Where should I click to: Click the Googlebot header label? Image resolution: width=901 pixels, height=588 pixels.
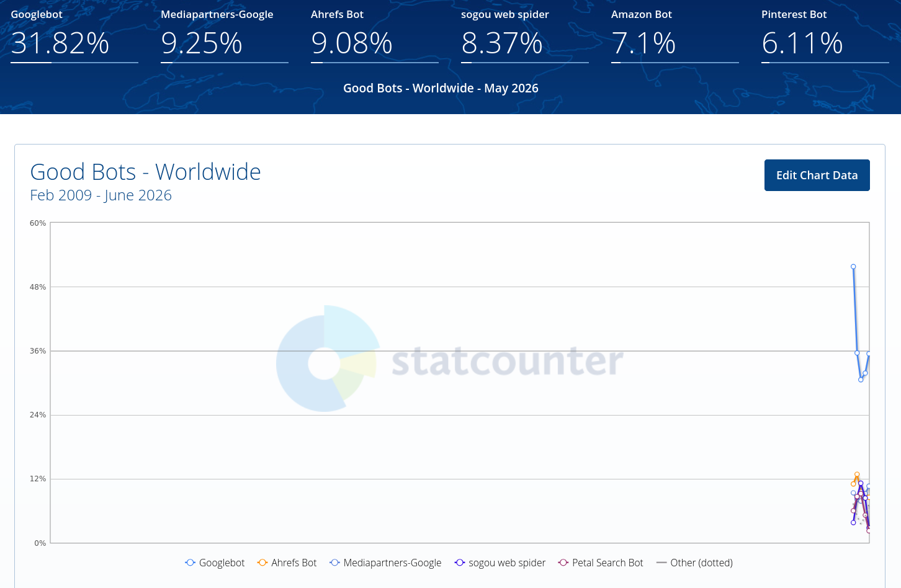point(37,14)
